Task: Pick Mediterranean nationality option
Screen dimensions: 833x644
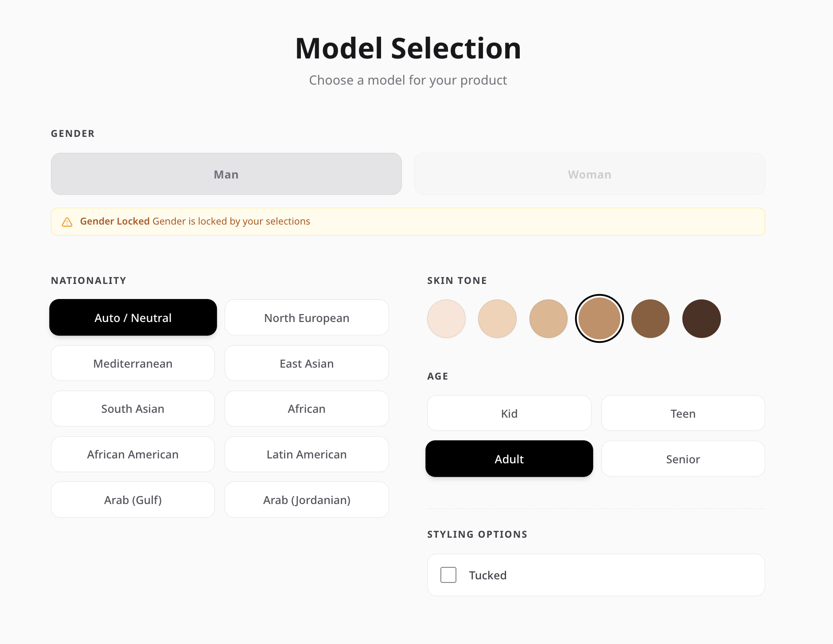Action: [x=133, y=363]
